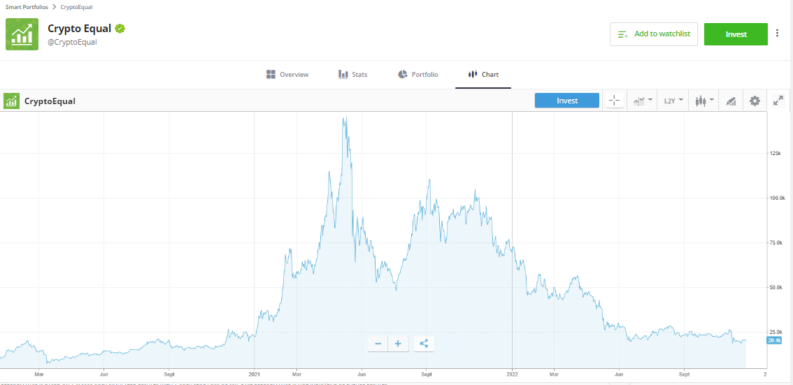Open the L2Y time range dropdown
Viewport: 793px width, 385px height.
point(674,101)
